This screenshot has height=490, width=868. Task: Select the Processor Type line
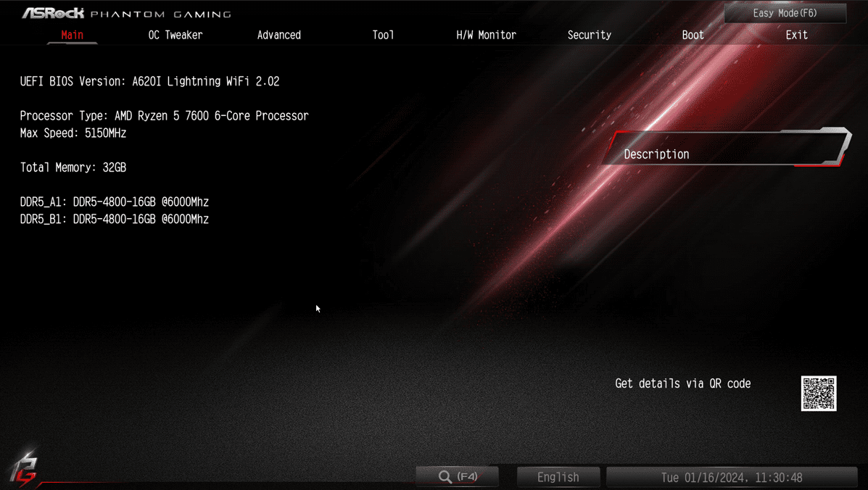(164, 115)
